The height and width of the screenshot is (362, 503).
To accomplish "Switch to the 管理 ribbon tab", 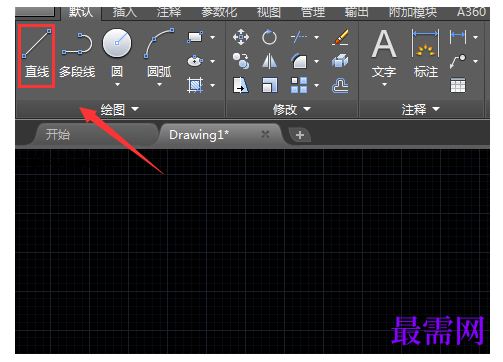I will [x=313, y=13].
